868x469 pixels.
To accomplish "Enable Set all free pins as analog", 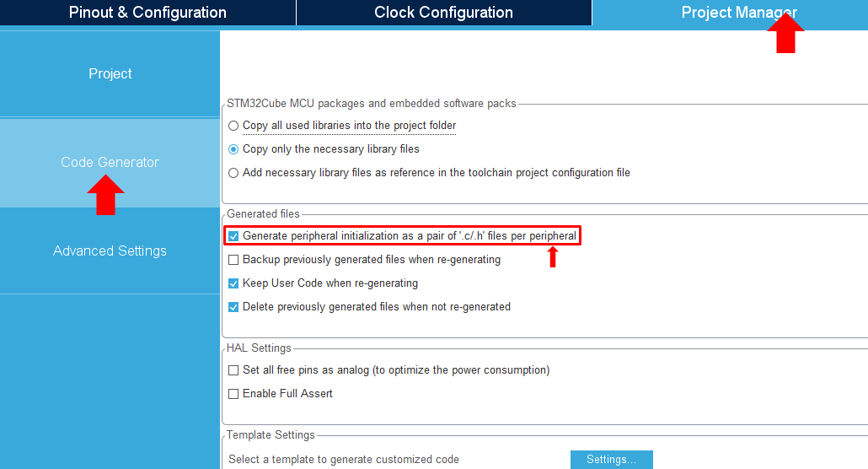I will [x=234, y=370].
